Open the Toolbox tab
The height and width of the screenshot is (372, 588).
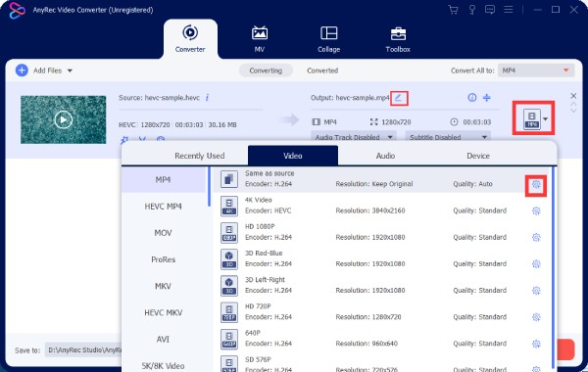point(398,39)
